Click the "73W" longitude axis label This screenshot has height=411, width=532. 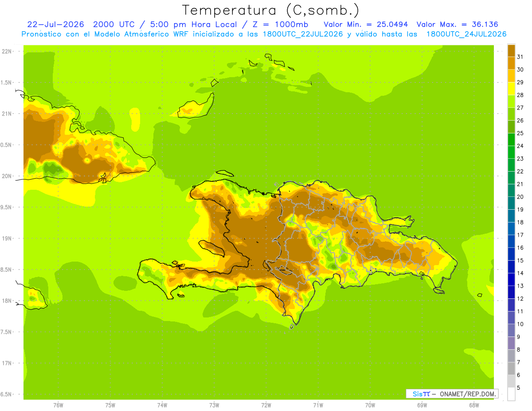point(214,405)
